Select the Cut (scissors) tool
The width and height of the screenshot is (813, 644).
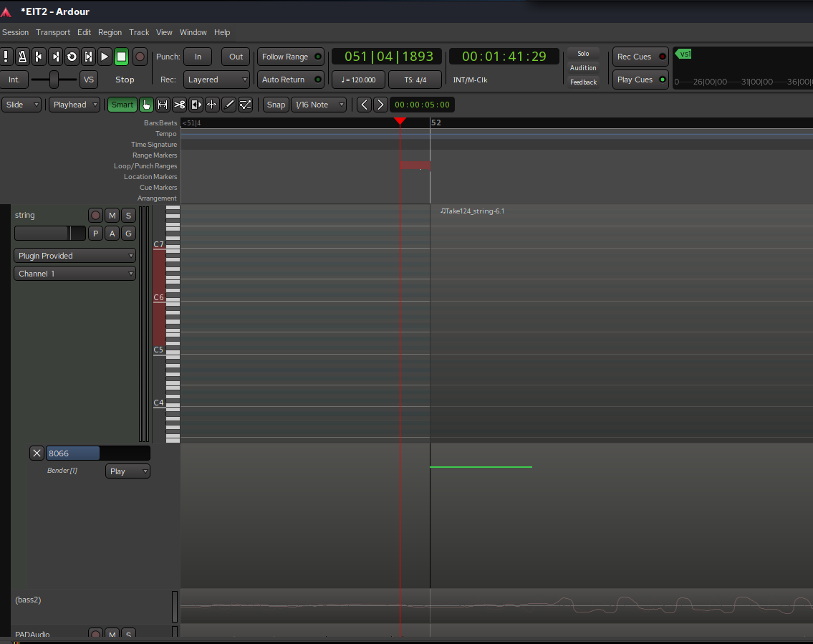point(179,105)
